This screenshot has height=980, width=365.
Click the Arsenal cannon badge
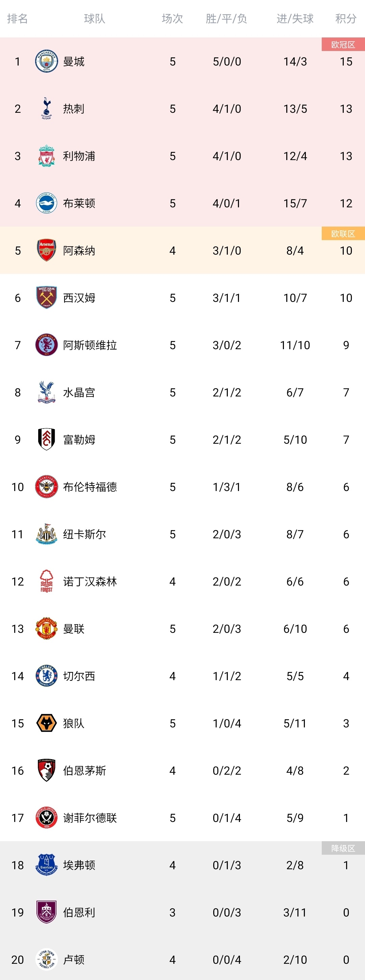(x=46, y=250)
